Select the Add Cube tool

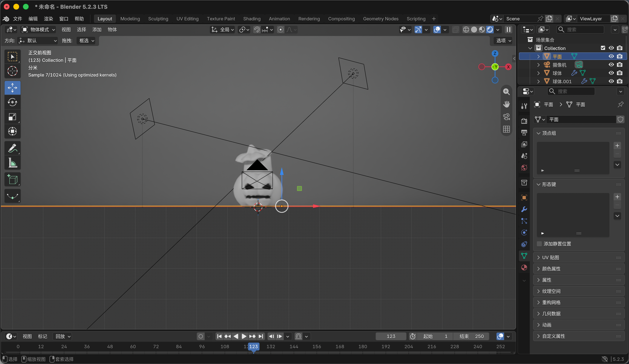(12, 179)
